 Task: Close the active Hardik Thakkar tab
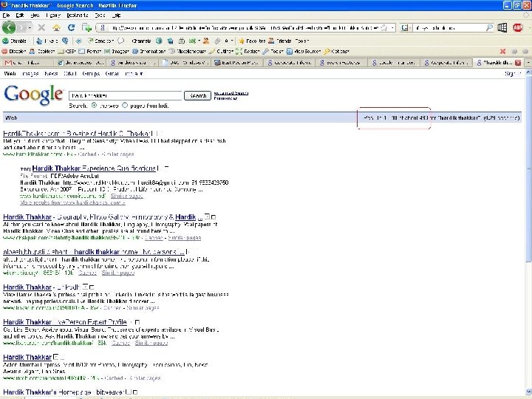[518, 62]
